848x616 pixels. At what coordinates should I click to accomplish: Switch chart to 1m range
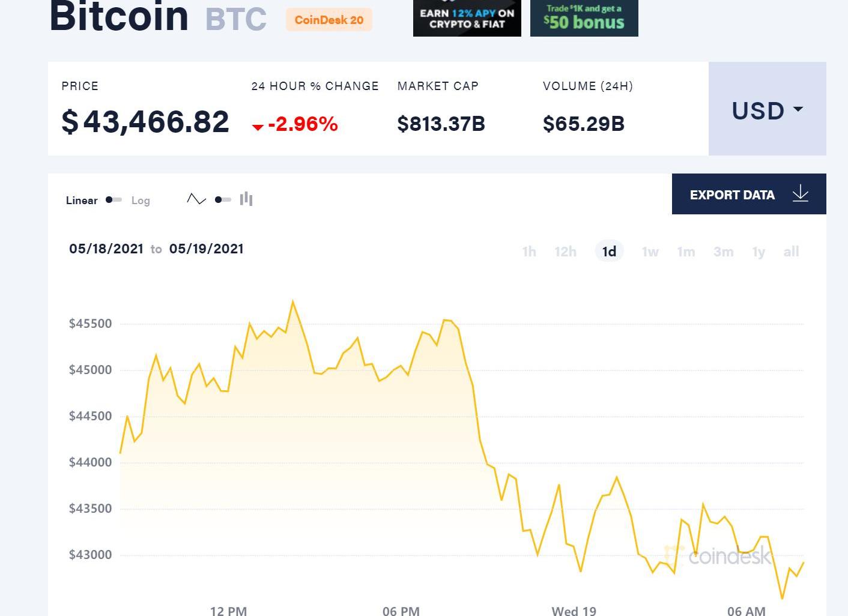point(686,252)
